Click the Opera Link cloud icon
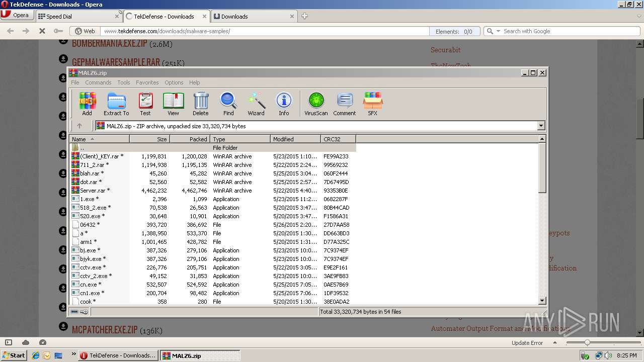 [x=26, y=342]
